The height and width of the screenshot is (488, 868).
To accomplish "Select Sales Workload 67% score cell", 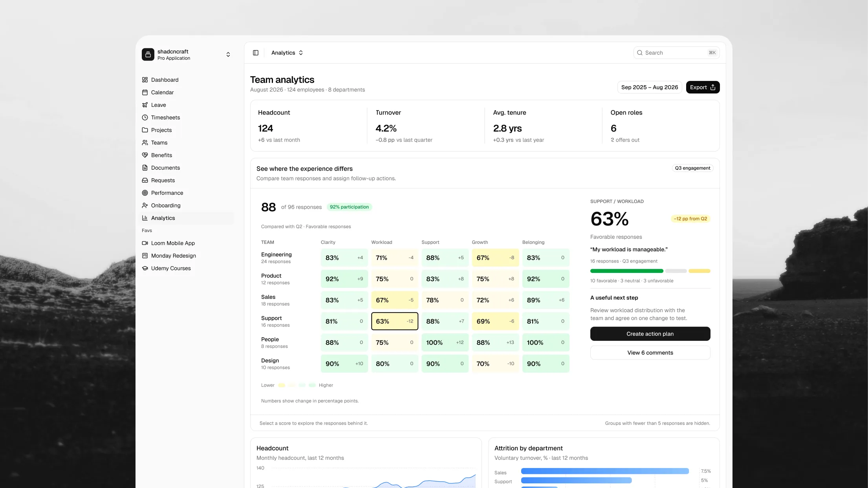I will [395, 300].
